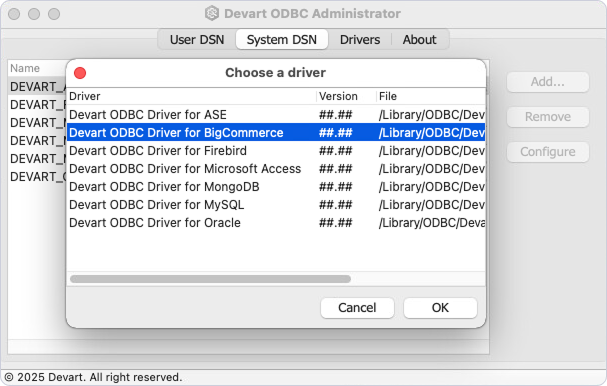
Task: Click the File column header
Action: [x=431, y=96]
